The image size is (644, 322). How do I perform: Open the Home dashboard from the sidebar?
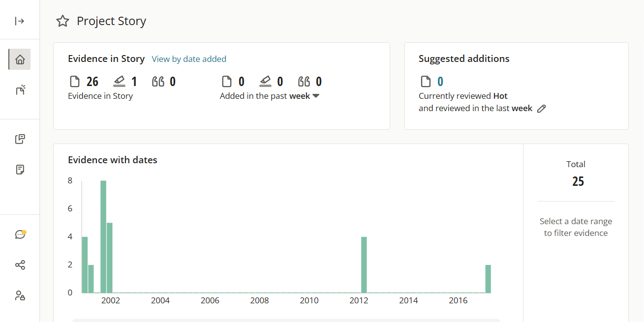tap(20, 59)
